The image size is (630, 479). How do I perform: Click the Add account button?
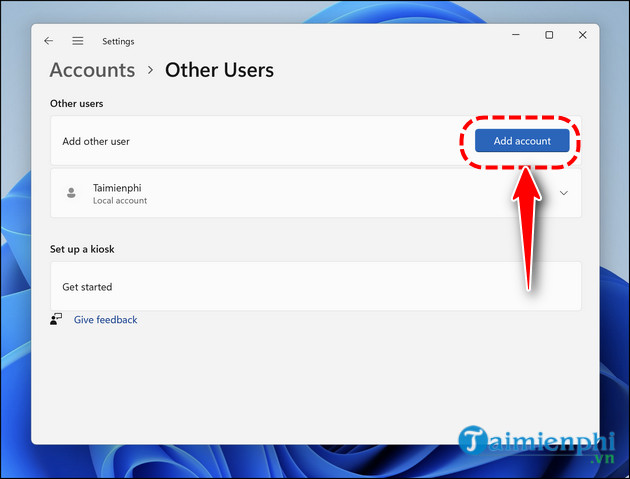[x=522, y=141]
